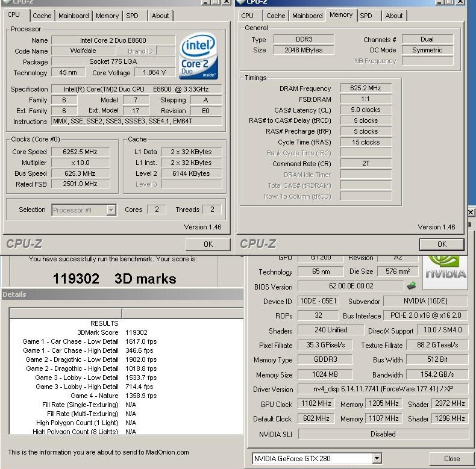Click the Memory Type GDDR3 field
Image resolution: width=476 pixels, height=469 pixels.
tap(325, 359)
